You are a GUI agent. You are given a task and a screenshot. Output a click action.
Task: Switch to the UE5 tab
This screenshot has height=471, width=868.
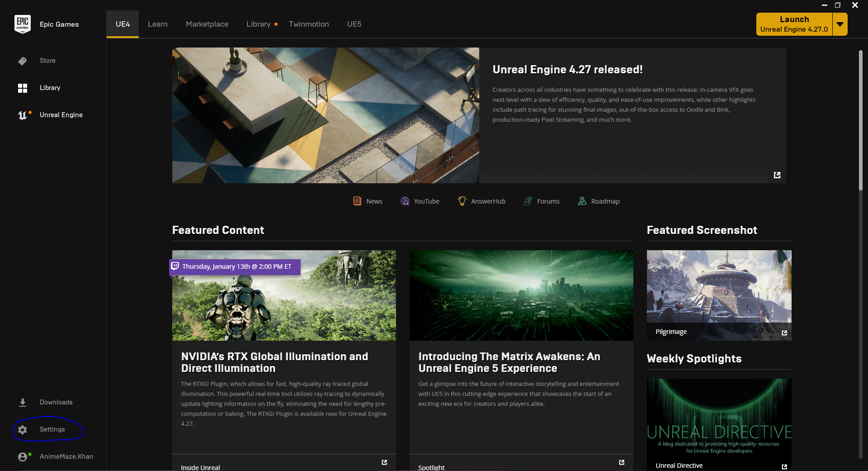pos(354,24)
